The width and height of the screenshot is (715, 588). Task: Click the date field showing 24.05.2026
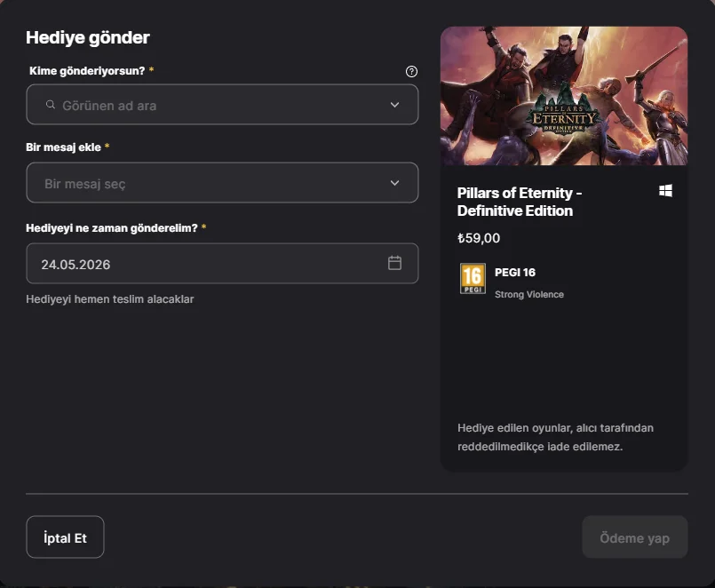[x=222, y=263]
